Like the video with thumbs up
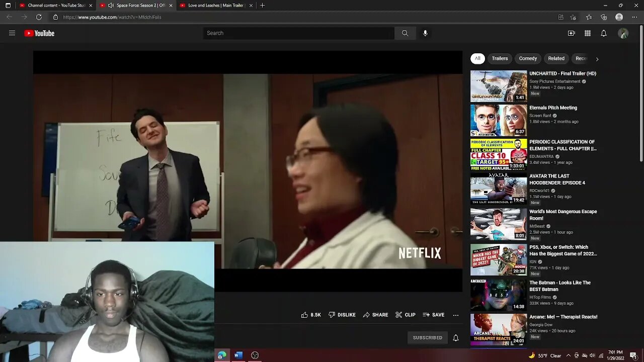This screenshot has height=362, width=644. (311, 315)
